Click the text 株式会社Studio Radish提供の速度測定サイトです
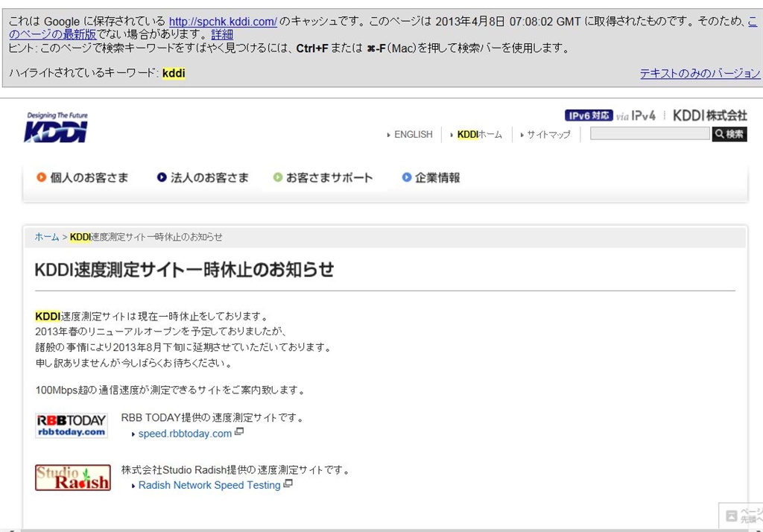This screenshot has width=763, height=532. click(235, 469)
